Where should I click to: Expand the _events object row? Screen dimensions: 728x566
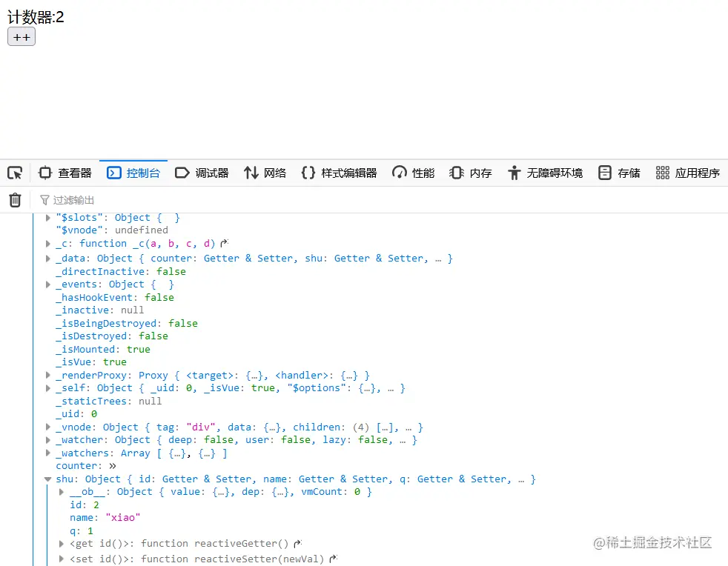coord(48,284)
